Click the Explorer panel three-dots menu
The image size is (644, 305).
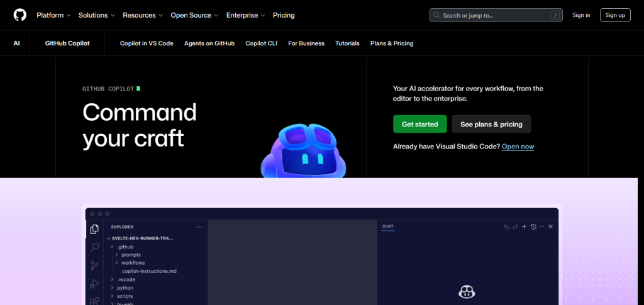[199, 227]
